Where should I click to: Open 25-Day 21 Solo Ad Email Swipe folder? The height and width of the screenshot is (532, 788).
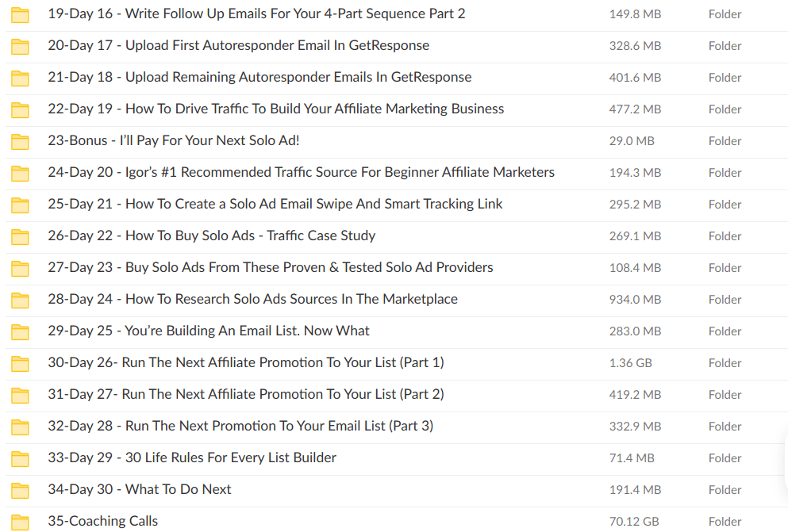tap(275, 204)
